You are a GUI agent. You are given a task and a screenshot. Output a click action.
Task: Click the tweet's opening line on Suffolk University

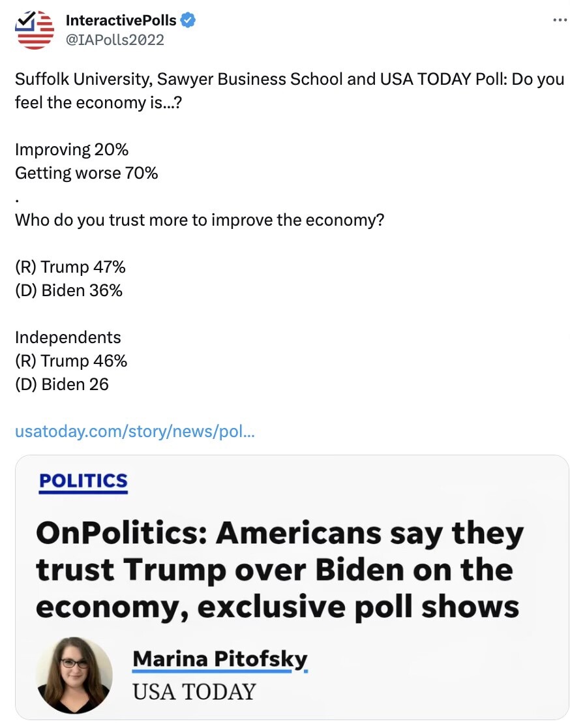pyautogui.click(x=289, y=91)
